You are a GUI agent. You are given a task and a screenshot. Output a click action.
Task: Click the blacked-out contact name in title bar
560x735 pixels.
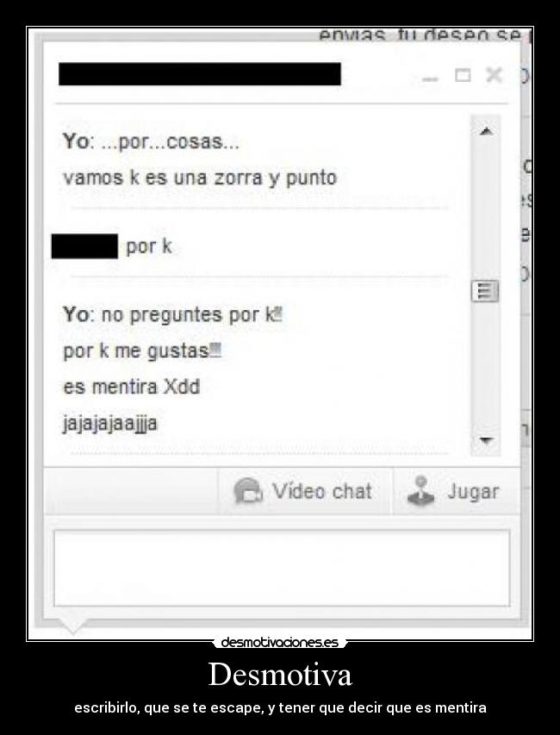click(200, 74)
